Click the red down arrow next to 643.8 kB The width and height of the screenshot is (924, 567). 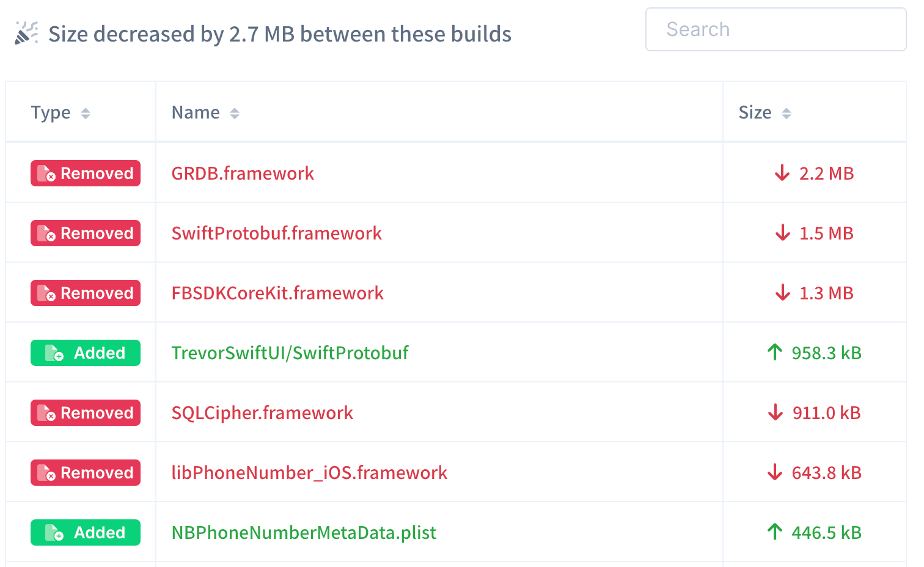tap(775, 472)
